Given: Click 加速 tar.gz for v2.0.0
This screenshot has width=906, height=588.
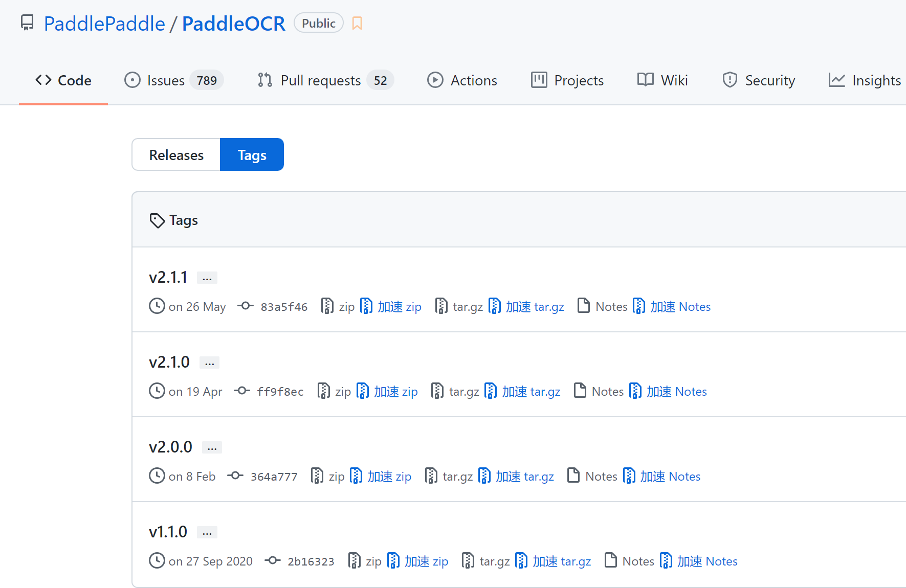Looking at the screenshot, I should point(517,476).
